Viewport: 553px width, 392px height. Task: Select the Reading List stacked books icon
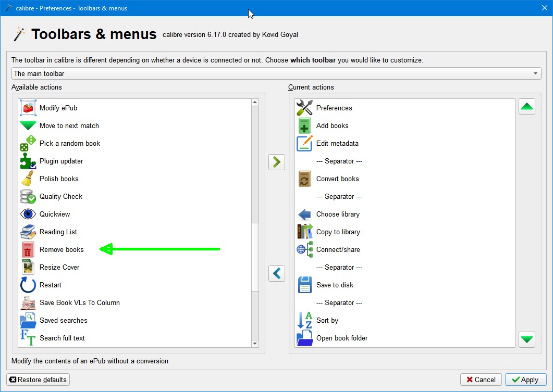[28, 231]
